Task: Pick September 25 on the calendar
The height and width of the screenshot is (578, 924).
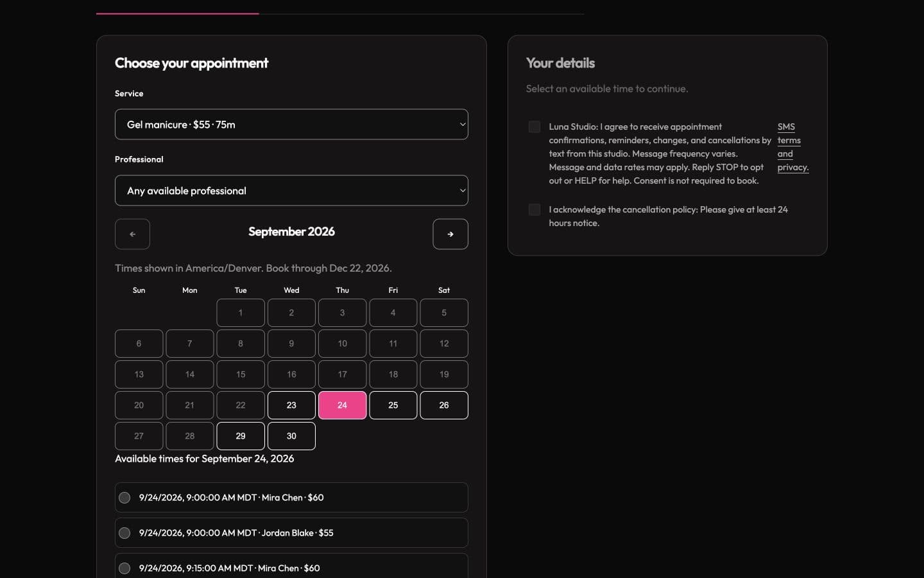Action: tap(393, 405)
